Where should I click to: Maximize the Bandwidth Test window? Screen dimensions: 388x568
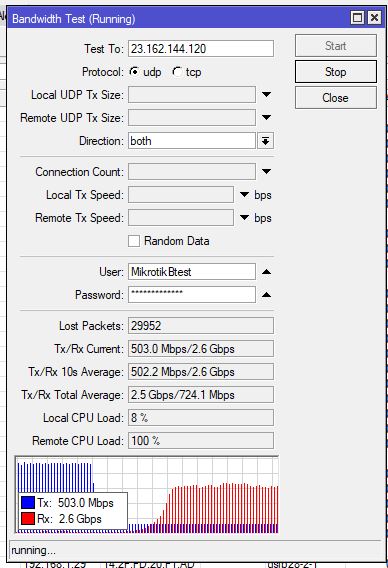click(x=358, y=17)
